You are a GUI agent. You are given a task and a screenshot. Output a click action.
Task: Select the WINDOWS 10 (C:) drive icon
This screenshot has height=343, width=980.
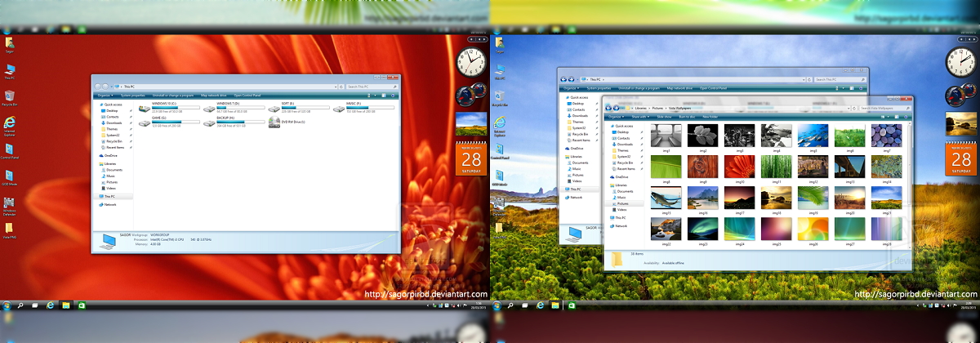(x=144, y=107)
